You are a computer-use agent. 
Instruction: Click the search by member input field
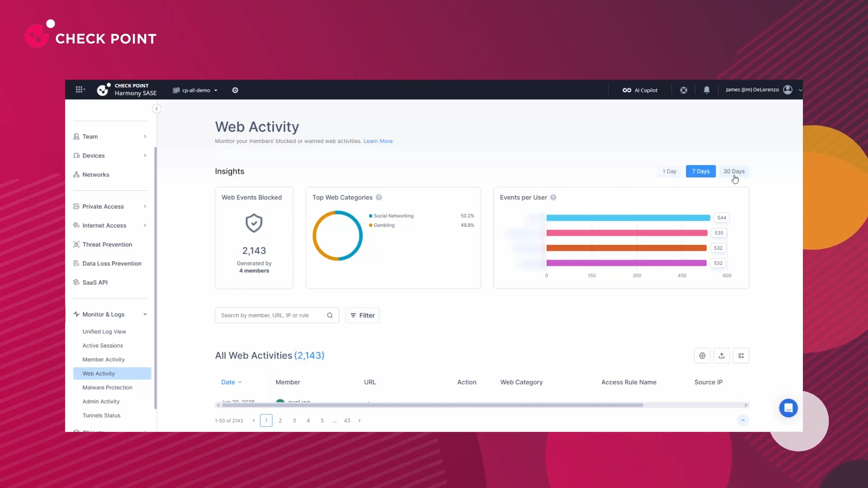tap(277, 315)
